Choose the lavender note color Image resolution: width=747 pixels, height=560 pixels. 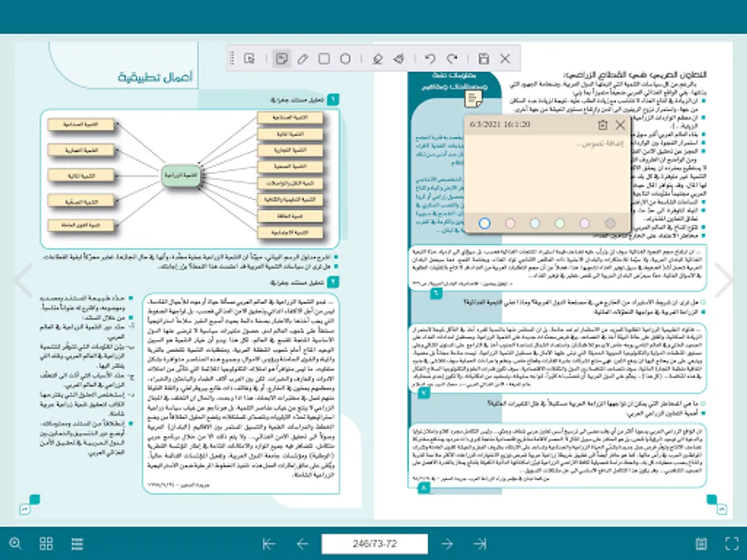(585, 223)
